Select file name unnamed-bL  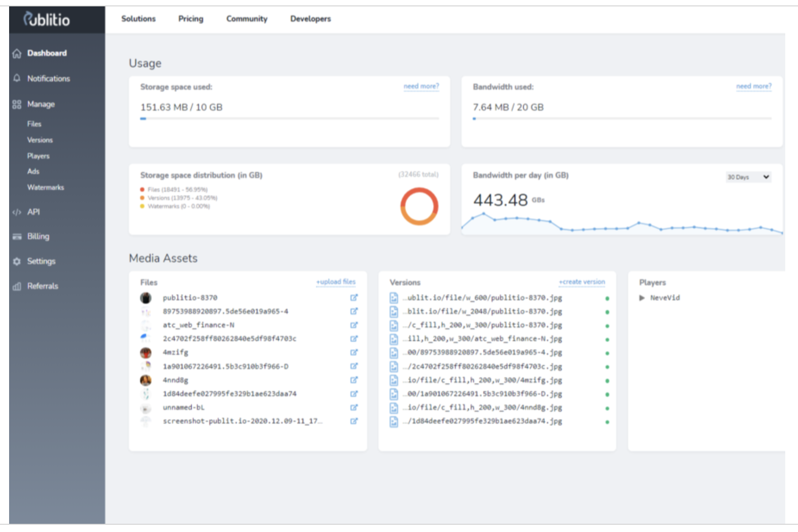tap(184, 407)
